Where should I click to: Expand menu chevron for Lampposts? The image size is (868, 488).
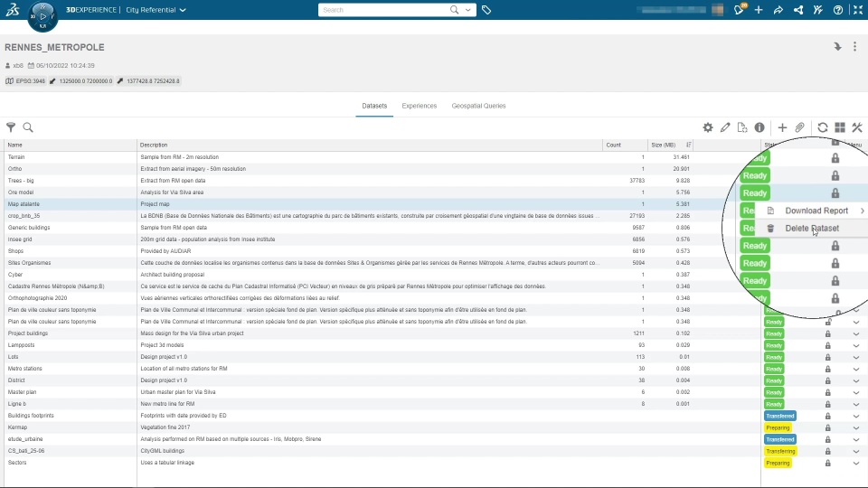coord(856,345)
